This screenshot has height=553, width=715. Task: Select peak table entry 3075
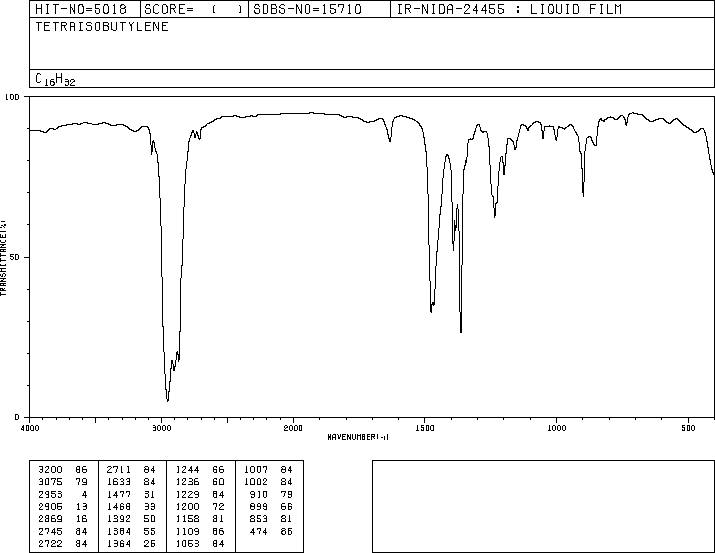point(50,482)
